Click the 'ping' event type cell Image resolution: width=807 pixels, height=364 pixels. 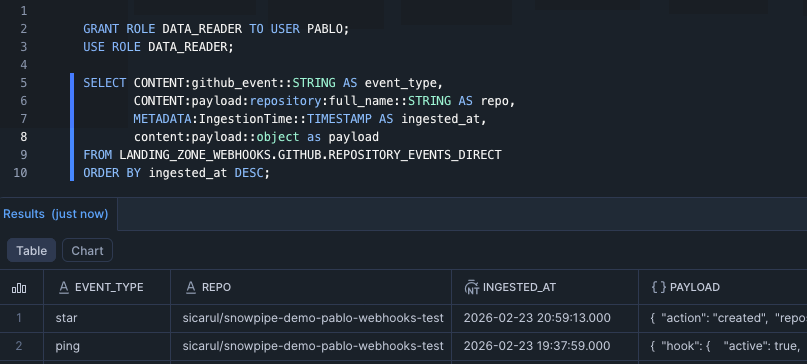click(x=107, y=346)
